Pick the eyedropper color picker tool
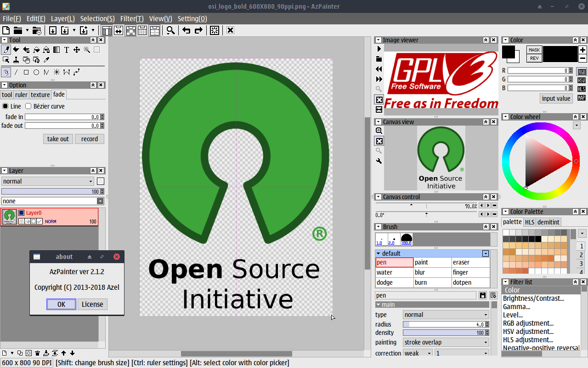 pyautogui.click(x=46, y=60)
